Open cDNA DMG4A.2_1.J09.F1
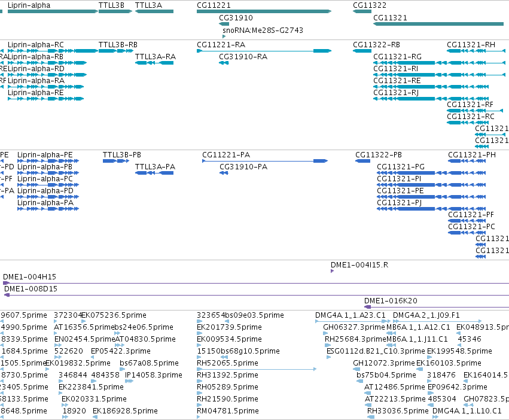509x420 pixels. click(437, 321)
